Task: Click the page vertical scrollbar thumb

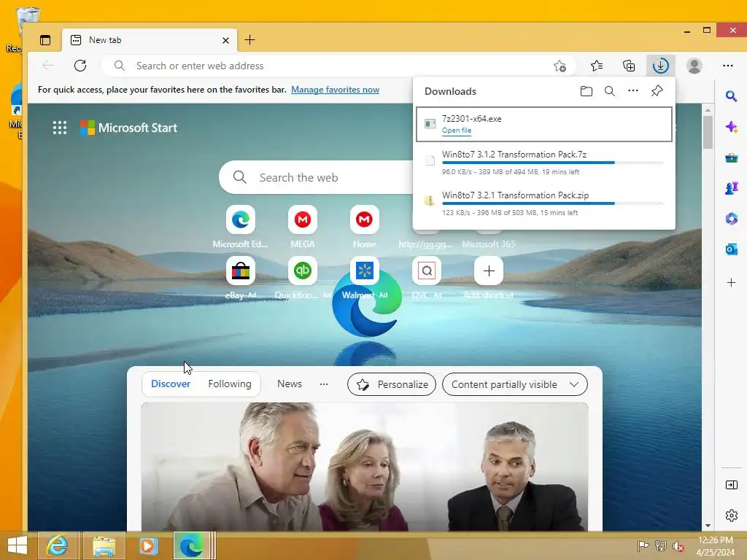Action: [x=708, y=132]
